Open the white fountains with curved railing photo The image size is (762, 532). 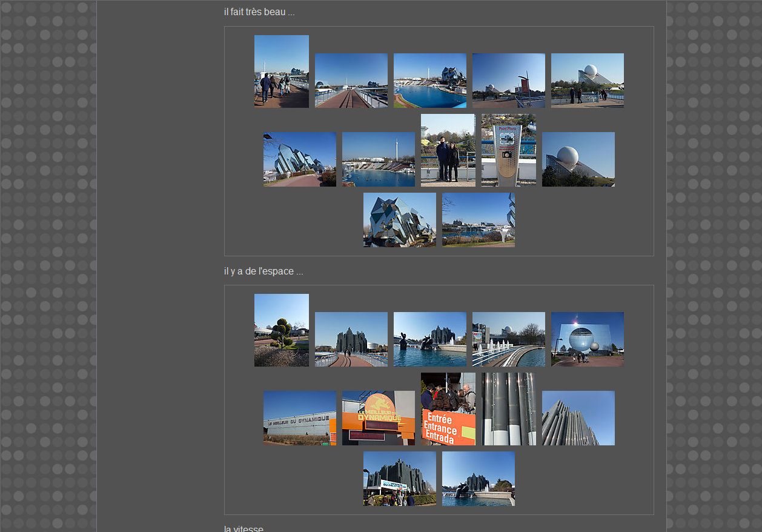pos(508,339)
